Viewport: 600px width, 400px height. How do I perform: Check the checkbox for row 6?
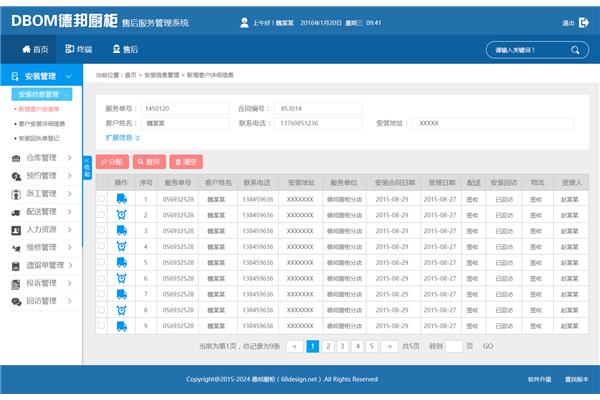pyautogui.click(x=101, y=278)
